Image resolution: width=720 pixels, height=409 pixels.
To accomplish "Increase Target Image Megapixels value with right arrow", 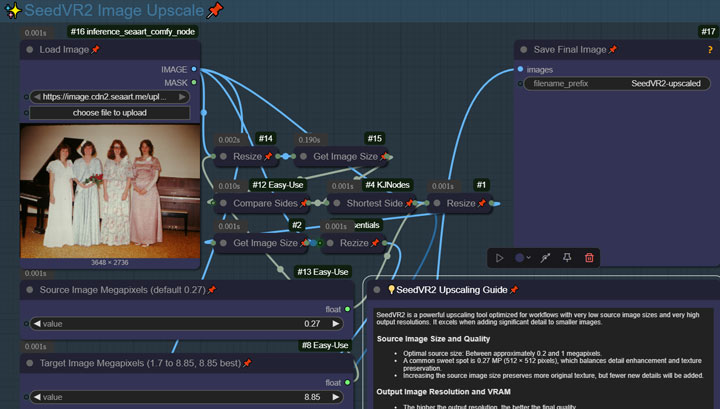I will tap(336, 397).
